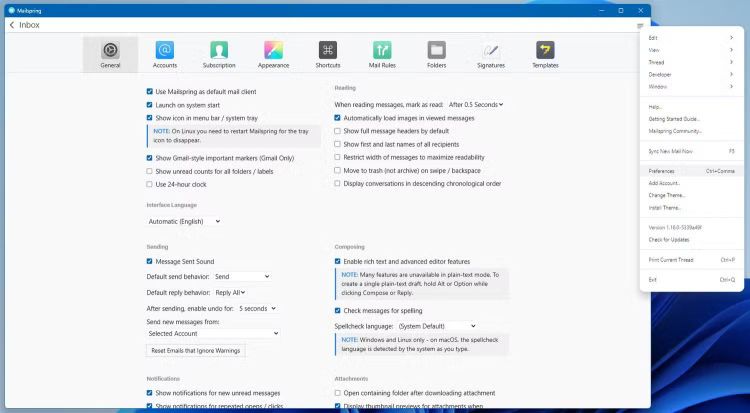Expand the Interface Language dropdown
This screenshot has height=413, width=750.
point(184,221)
